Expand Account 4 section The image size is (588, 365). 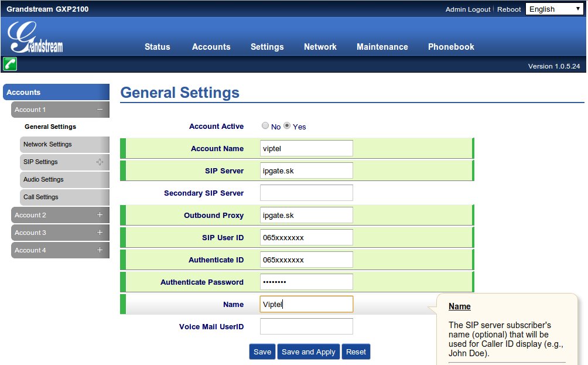[100, 250]
